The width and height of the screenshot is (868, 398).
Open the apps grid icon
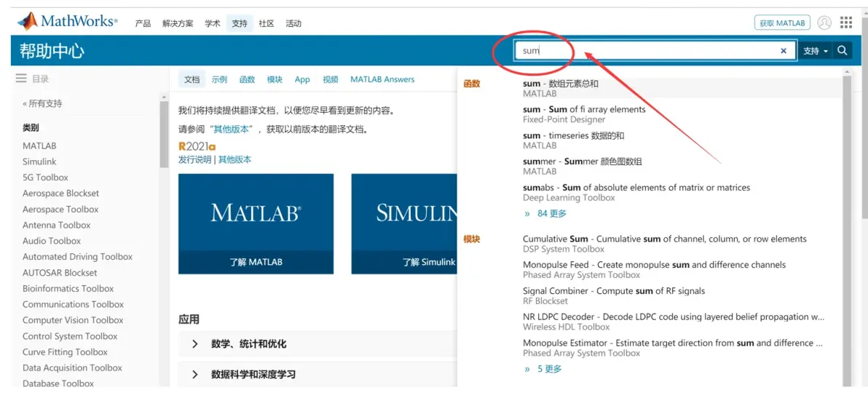point(846,23)
